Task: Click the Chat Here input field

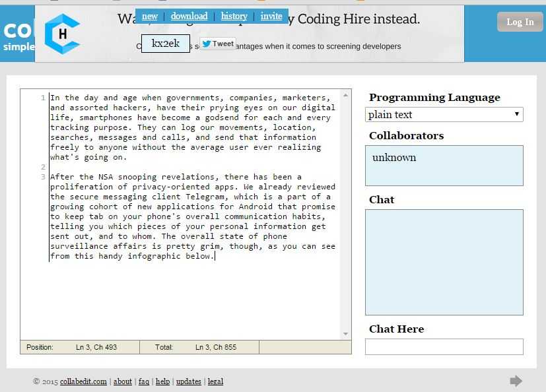Action: [444, 347]
